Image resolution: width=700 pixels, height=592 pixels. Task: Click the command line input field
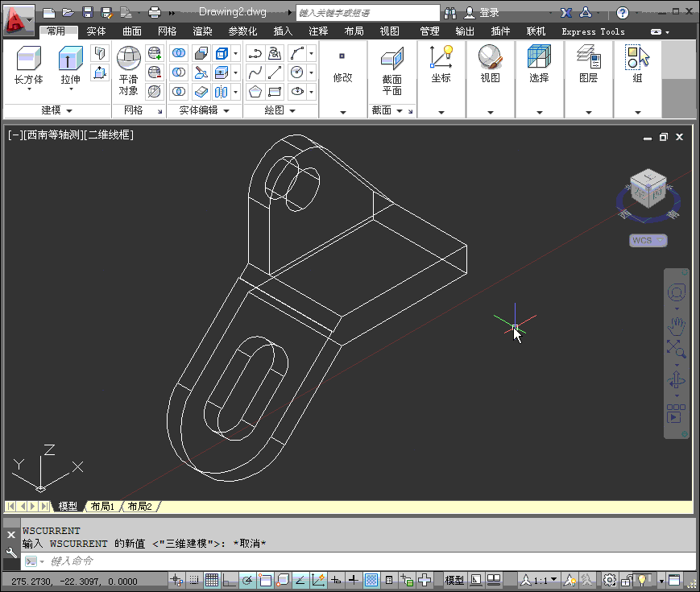(357, 561)
